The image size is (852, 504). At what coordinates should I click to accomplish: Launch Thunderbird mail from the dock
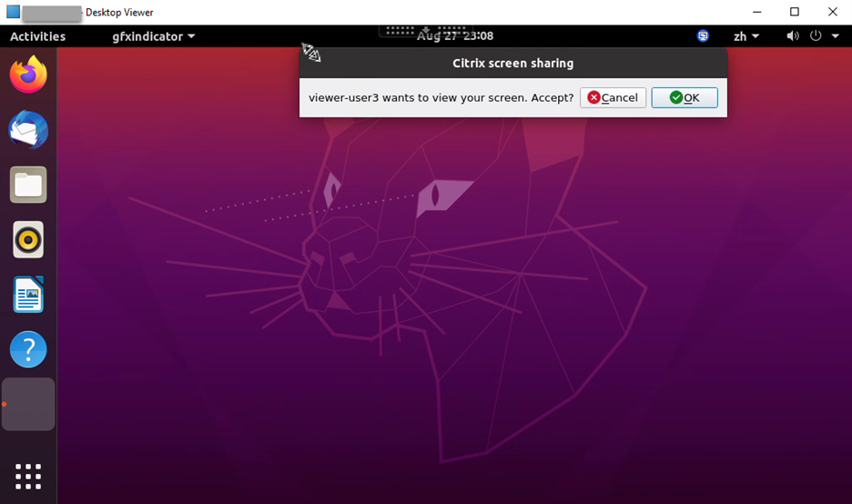click(x=28, y=130)
